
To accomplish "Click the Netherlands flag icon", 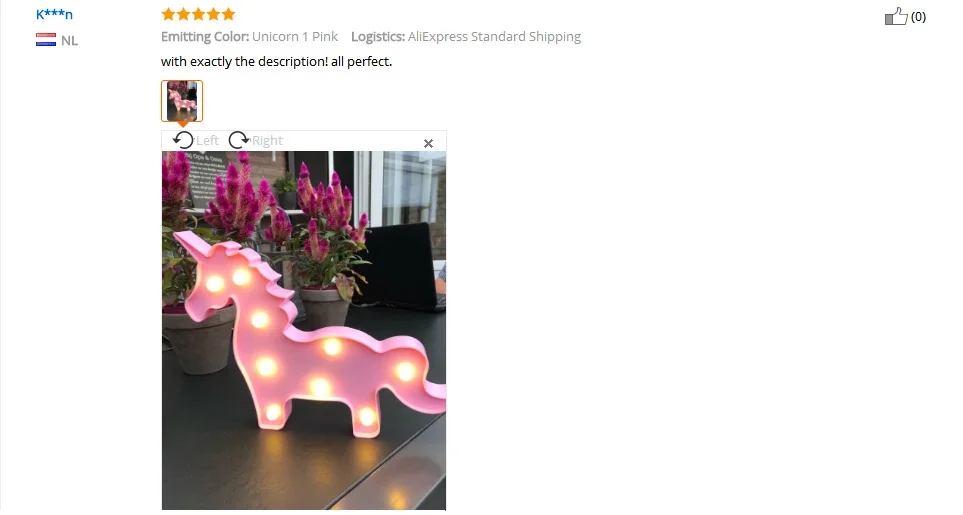I will coord(46,40).
